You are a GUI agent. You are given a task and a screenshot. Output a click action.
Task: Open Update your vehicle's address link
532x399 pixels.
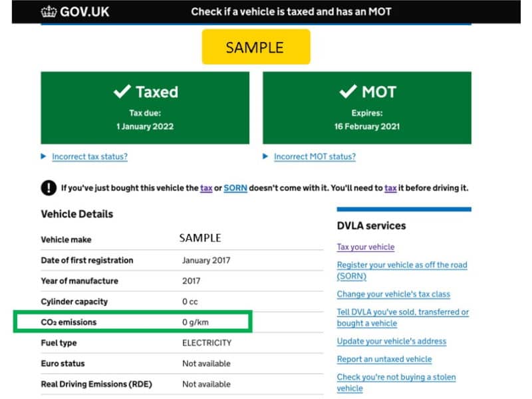pyautogui.click(x=392, y=341)
